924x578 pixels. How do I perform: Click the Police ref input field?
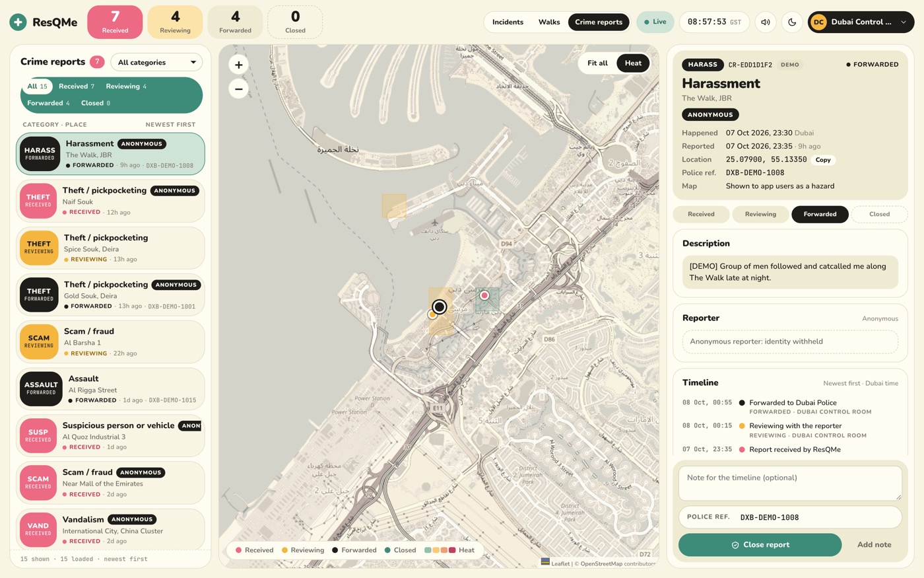point(790,517)
